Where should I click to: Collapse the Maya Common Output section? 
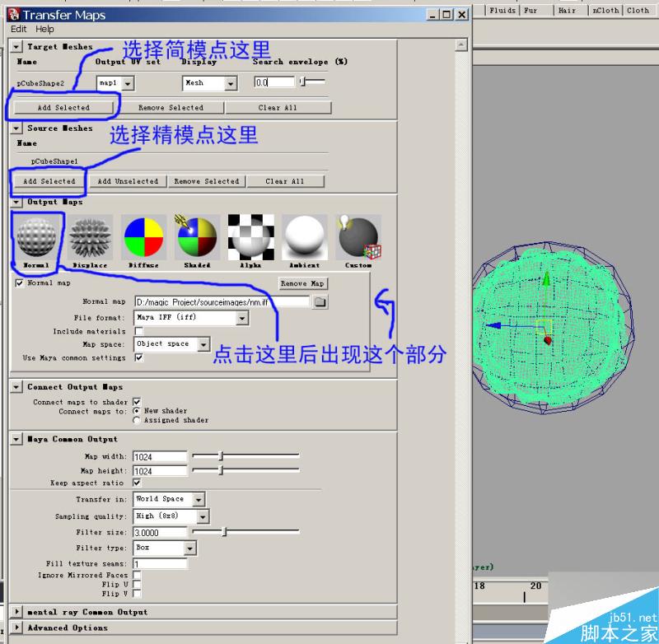click(x=15, y=439)
